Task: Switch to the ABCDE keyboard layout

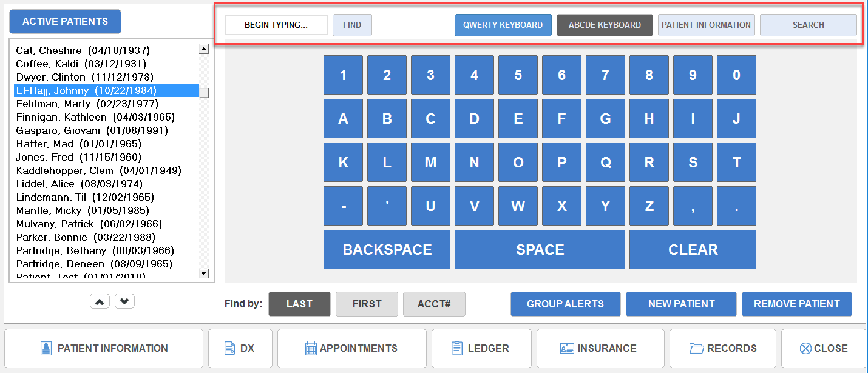Action: pos(605,25)
